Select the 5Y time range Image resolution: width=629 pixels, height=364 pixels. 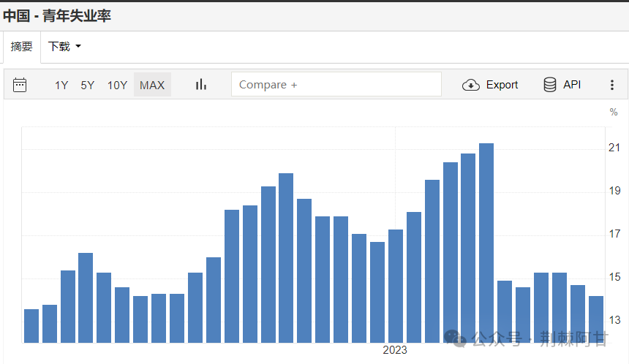point(88,85)
